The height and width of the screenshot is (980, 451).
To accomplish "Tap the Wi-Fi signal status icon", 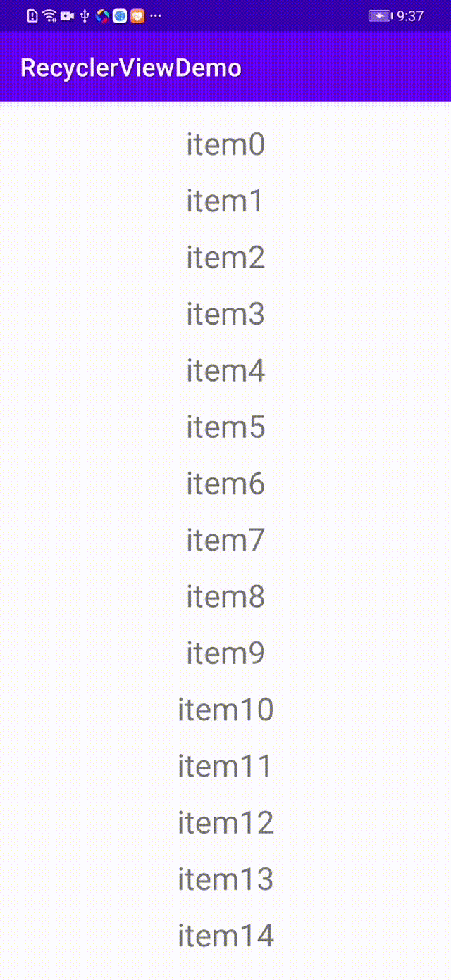I will 49,15.
